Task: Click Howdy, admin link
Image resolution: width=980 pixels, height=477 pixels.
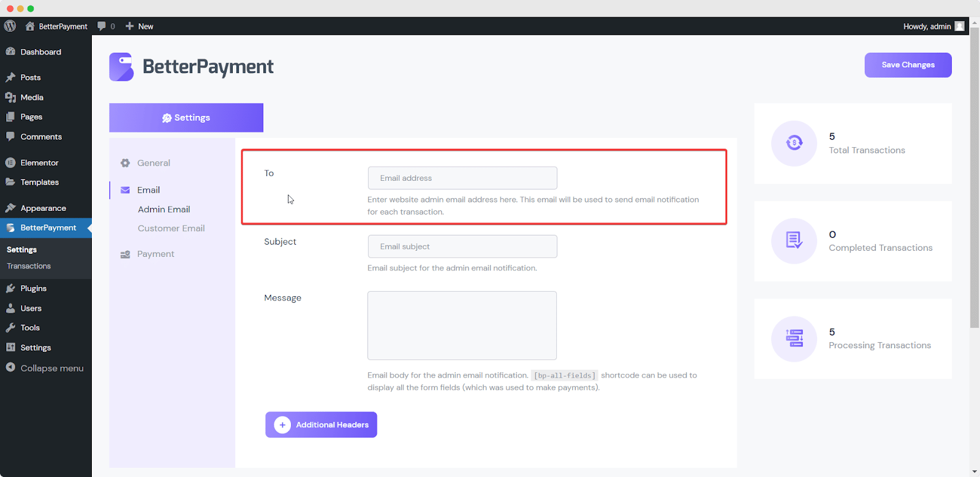Action: (927, 26)
